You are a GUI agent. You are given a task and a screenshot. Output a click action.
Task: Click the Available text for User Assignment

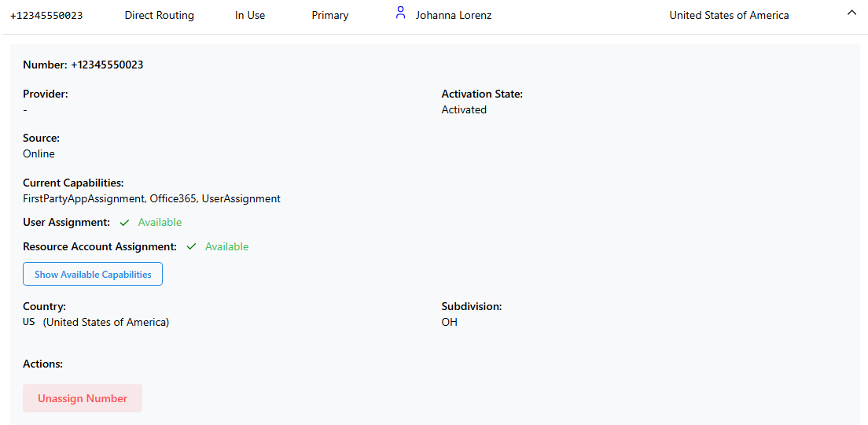(x=160, y=223)
